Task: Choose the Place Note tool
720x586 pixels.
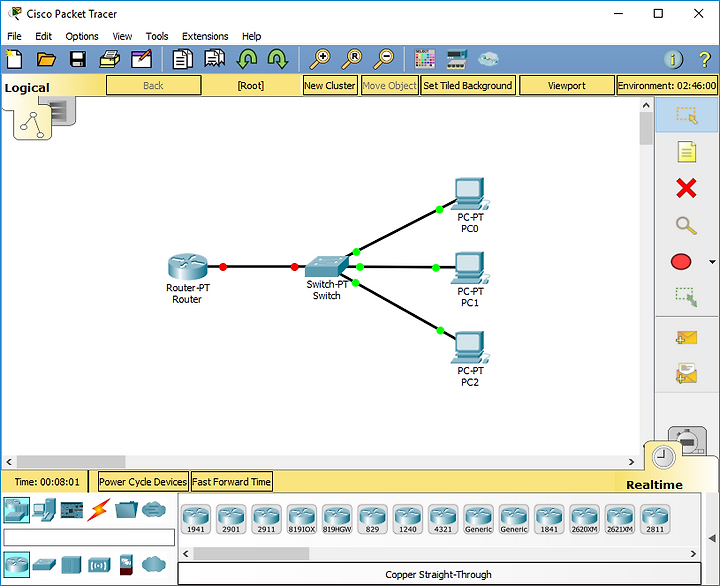Action: pos(687,152)
